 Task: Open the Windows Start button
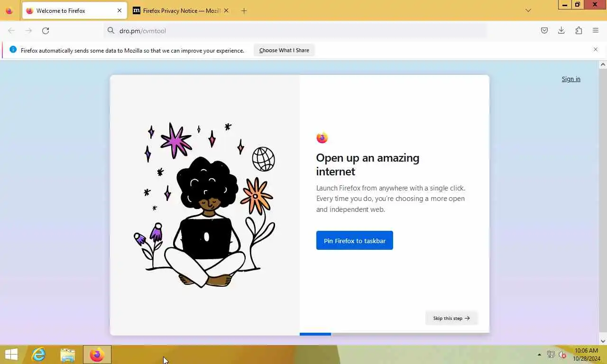[x=11, y=355]
